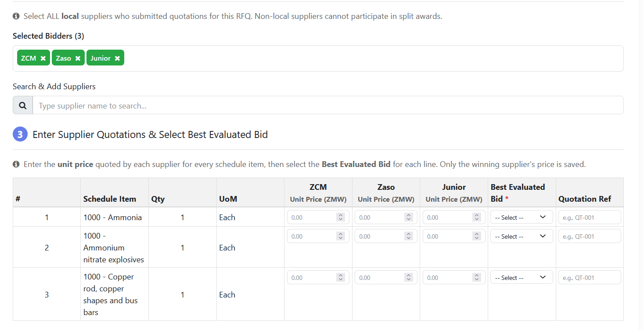Remove Junior bidder using x icon
This screenshot has height=330, width=644.
click(x=117, y=58)
